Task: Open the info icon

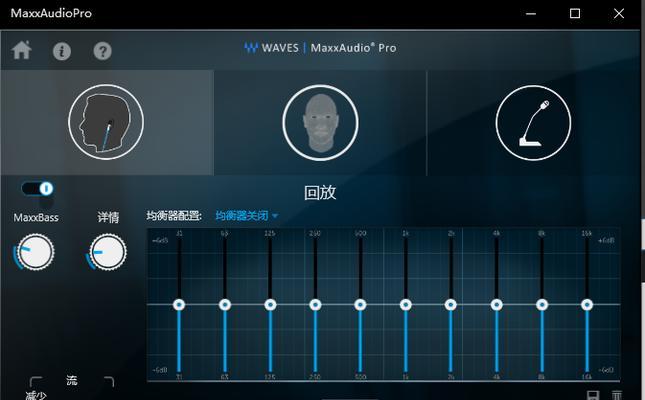Action: [62, 51]
